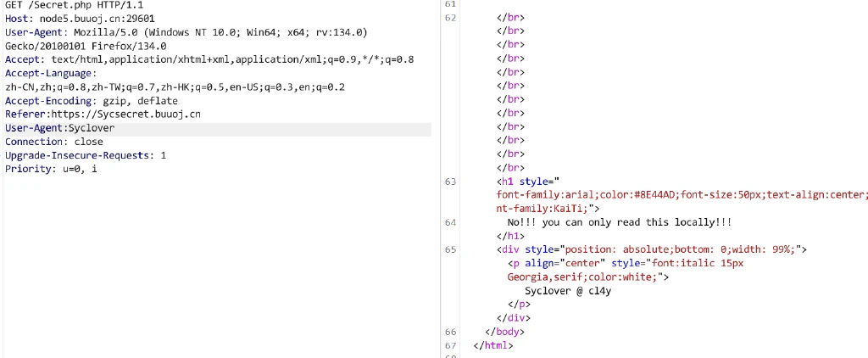Viewport: 868px width, 358px height.
Task: Click the Accept-Encoding gzip, deflate line
Action: coord(92,101)
